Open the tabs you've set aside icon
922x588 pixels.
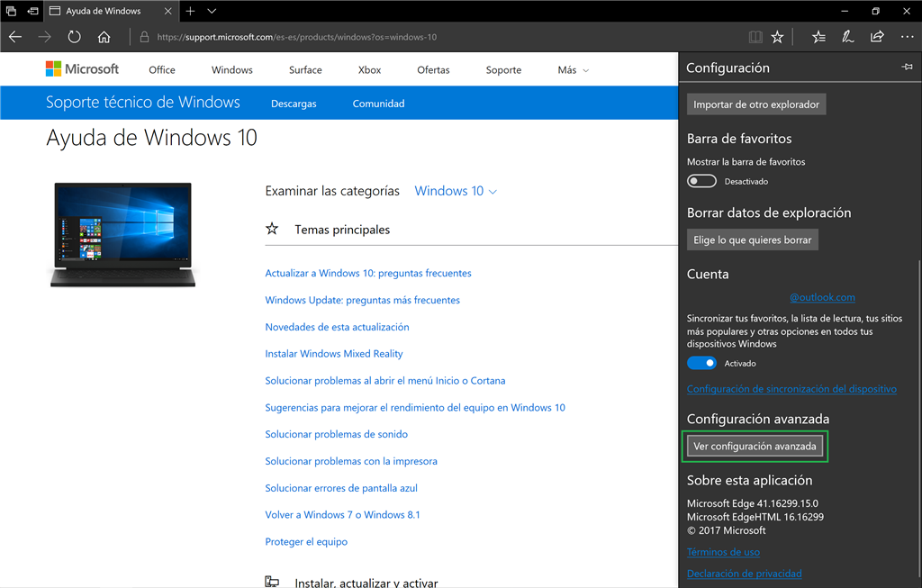point(11,11)
